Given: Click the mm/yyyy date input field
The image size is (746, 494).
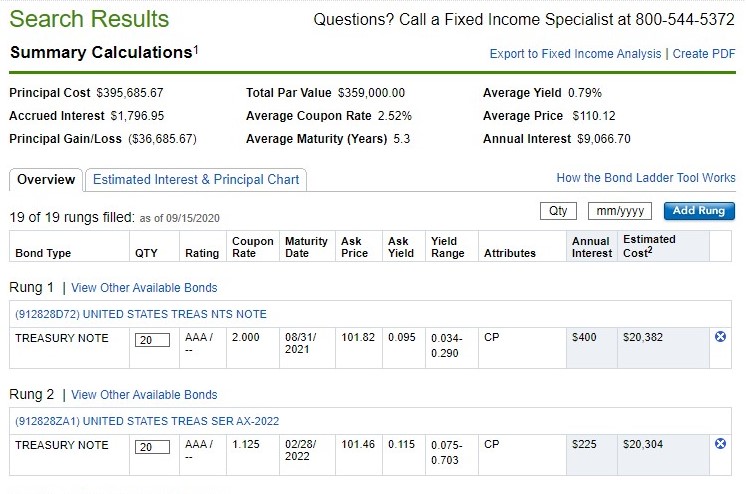Looking at the screenshot, I should coord(619,211).
